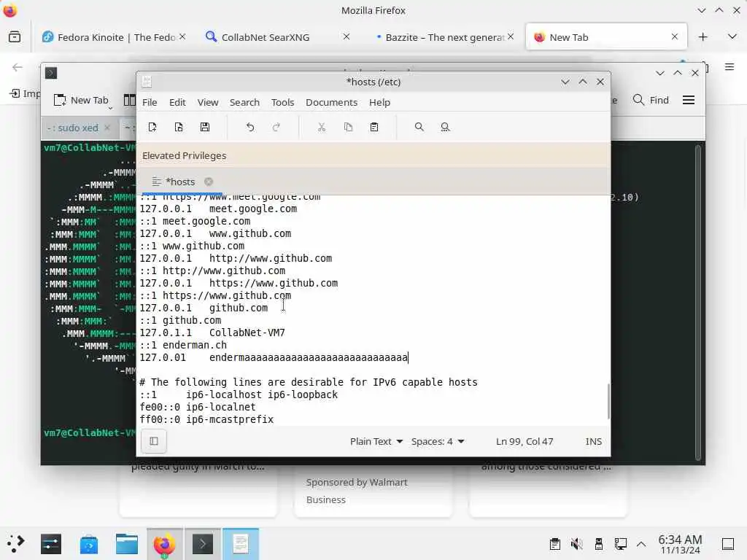Expand hidden system tray icons
The width and height of the screenshot is (747, 560).
pyautogui.click(x=641, y=544)
